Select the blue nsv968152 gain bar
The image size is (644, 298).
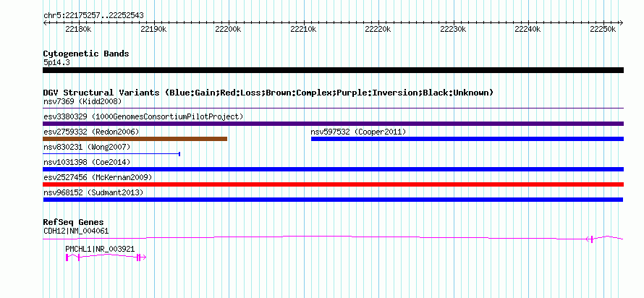tap(333, 200)
